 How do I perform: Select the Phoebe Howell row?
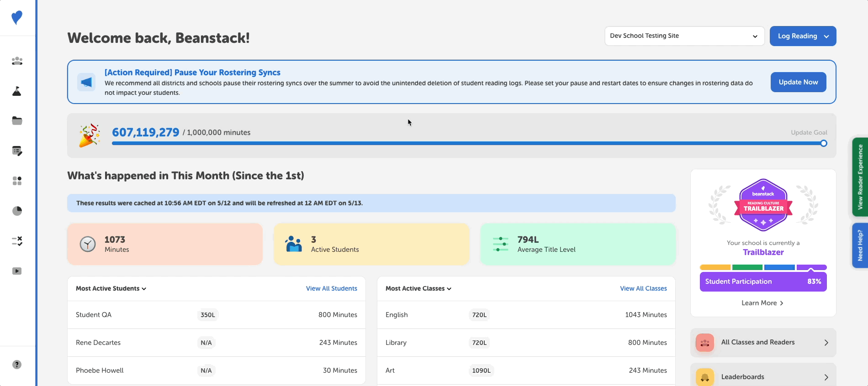(x=217, y=370)
